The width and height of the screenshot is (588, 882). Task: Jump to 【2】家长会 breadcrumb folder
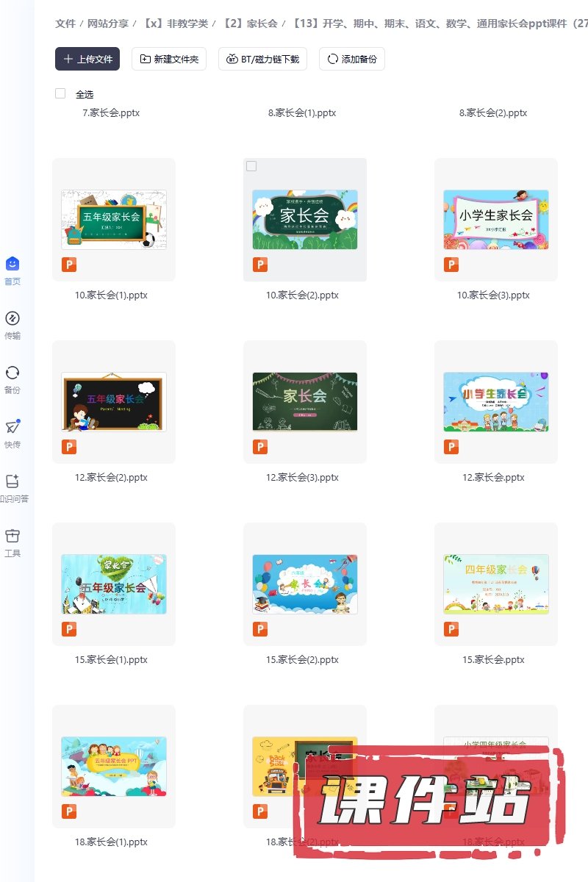[x=250, y=24]
